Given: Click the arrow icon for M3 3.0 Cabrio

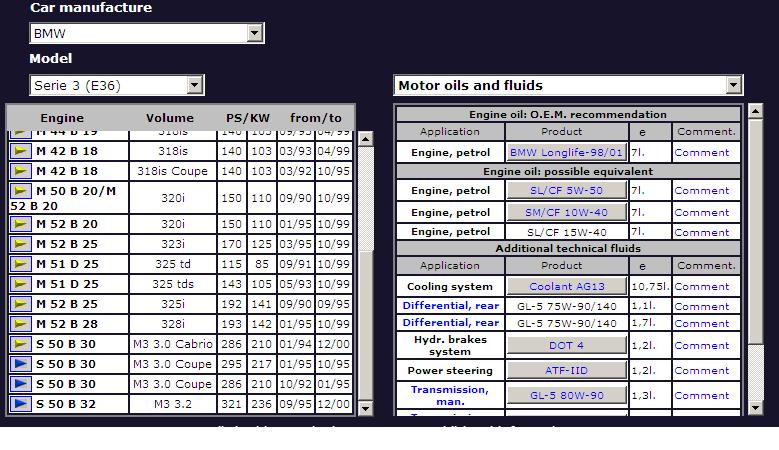Looking at the screenshot, I should click(20, 344).
